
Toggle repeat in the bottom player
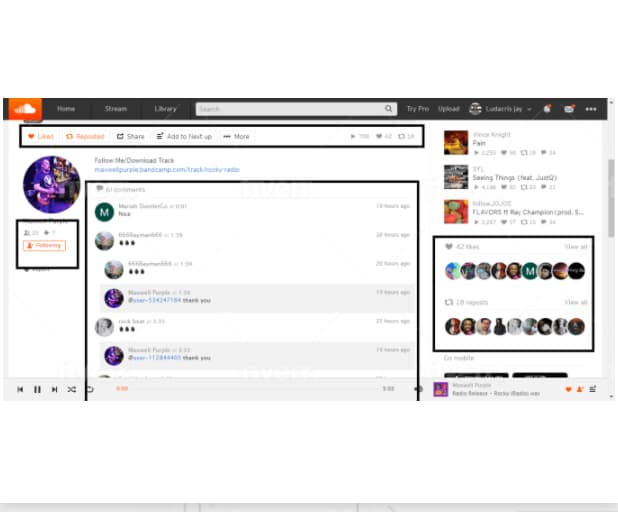90,389
